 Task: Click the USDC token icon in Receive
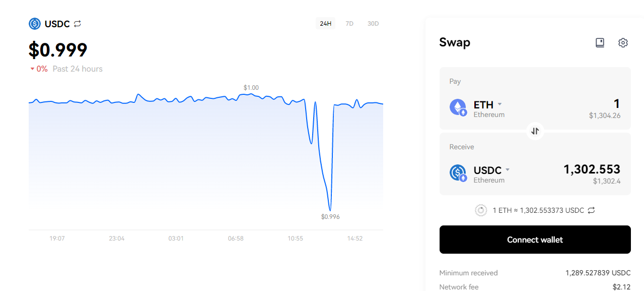(458, 173)
